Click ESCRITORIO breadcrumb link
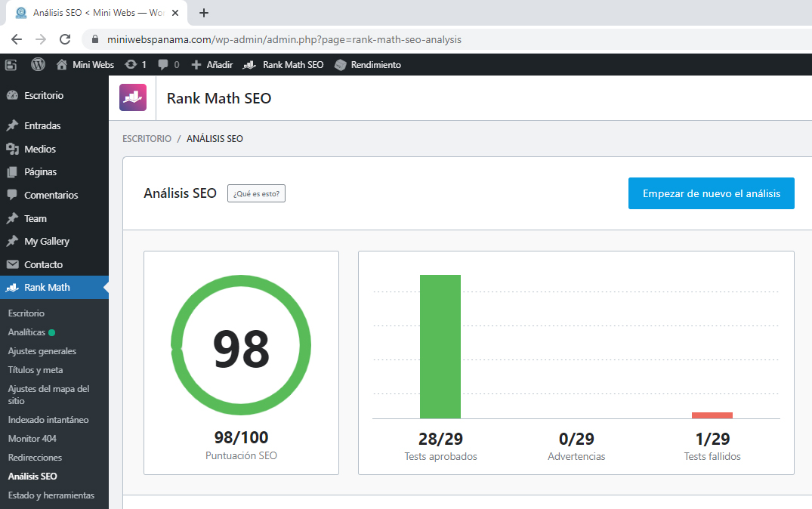Screen dimensions: 812x509 pyautogui.click(x=147, y=139)
